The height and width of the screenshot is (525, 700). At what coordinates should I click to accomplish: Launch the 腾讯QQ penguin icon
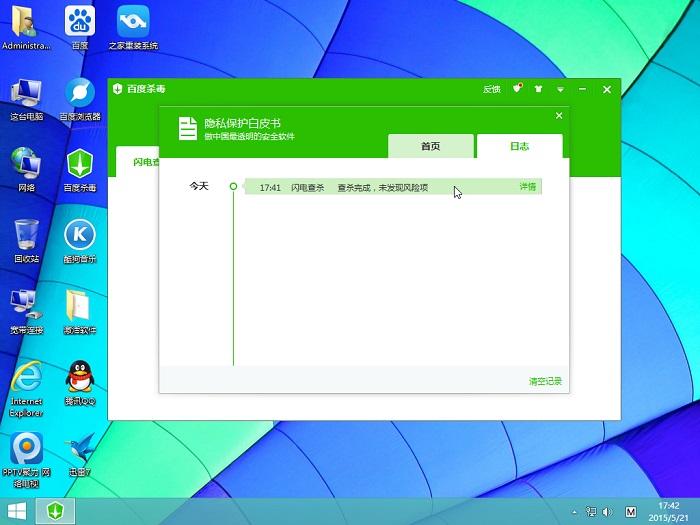[x=80, y=383]
